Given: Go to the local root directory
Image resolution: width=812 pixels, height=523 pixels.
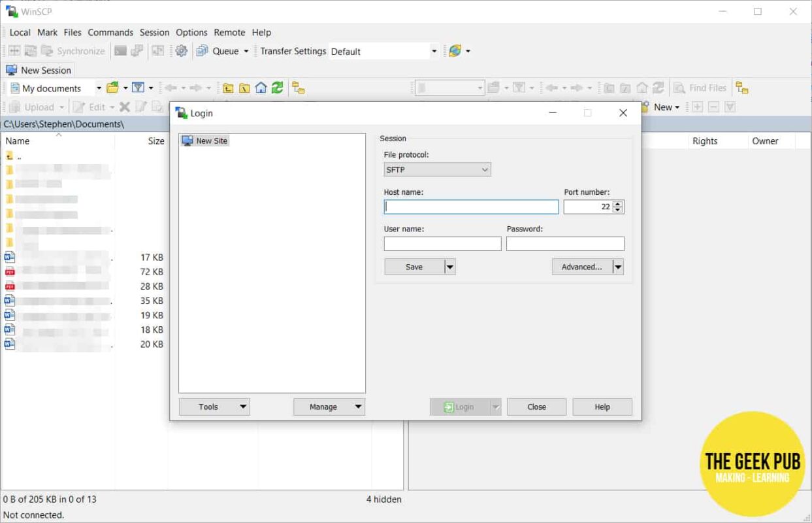Looking at the screenshot, I should pos(244,88).
